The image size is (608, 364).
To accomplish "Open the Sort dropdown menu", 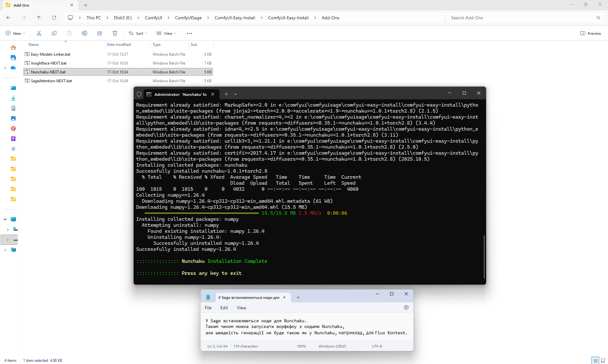I will coord(138,33).
